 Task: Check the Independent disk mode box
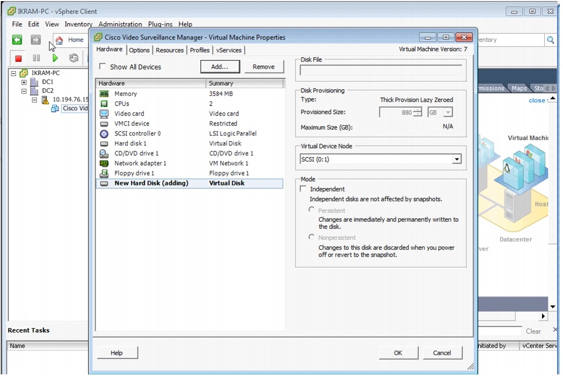[303, 188]
